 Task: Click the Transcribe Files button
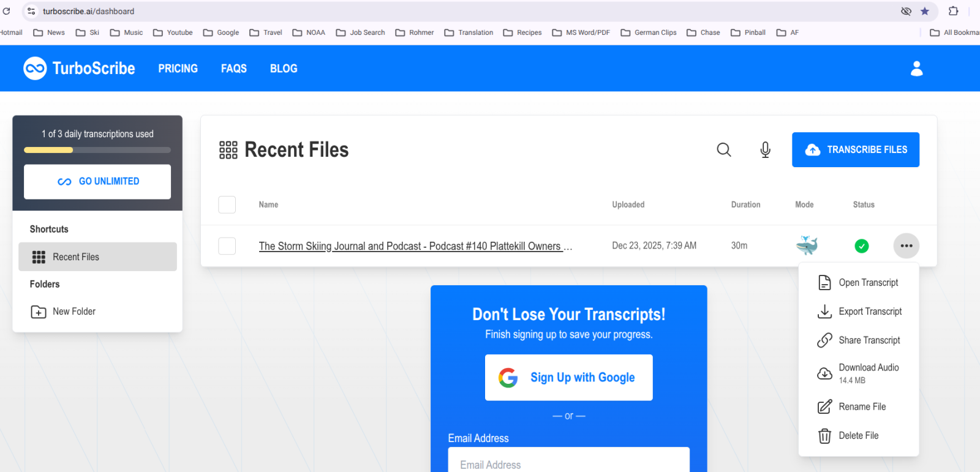click(x=855, y=150)
